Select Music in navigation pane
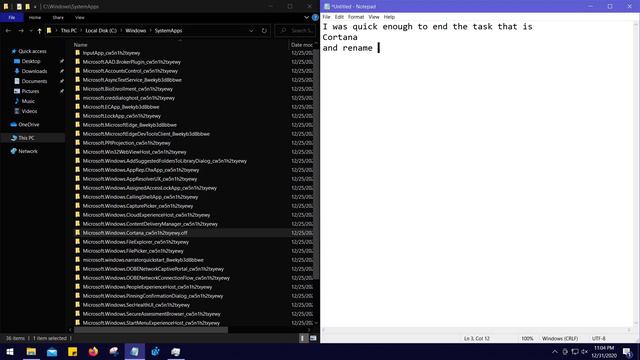The width and height of the screenshot is (640, 360). (28, 101)
